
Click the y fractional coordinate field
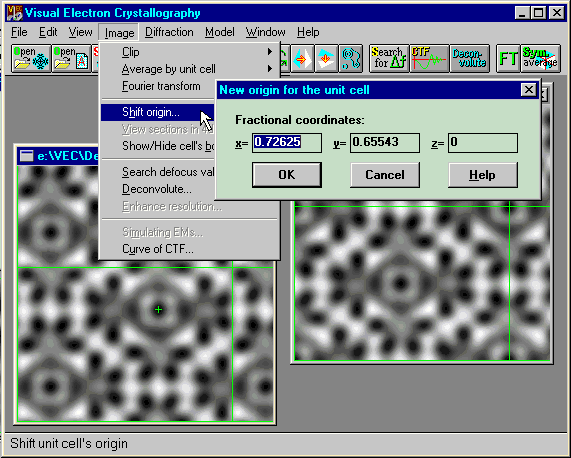click(385, 142)
